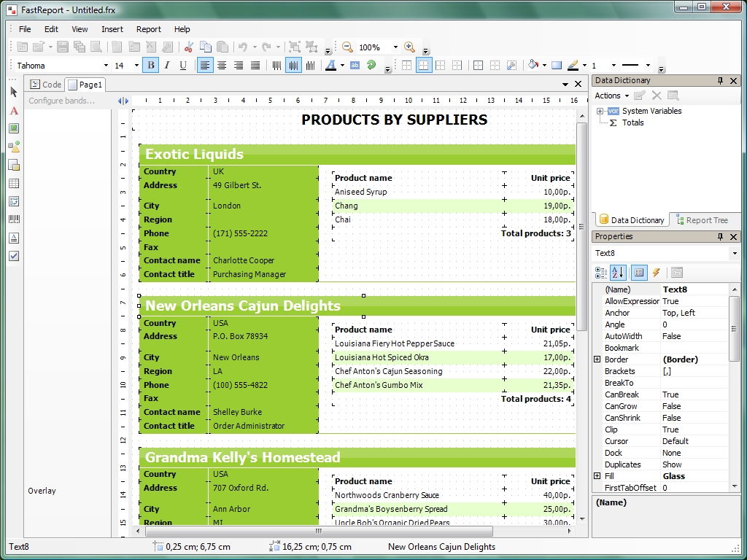Insert a Matrix object from left toolbar

coord(14,201)
